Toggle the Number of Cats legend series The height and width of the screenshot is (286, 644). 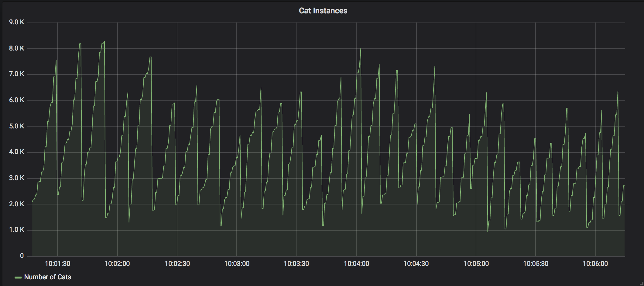click(47, 277)
